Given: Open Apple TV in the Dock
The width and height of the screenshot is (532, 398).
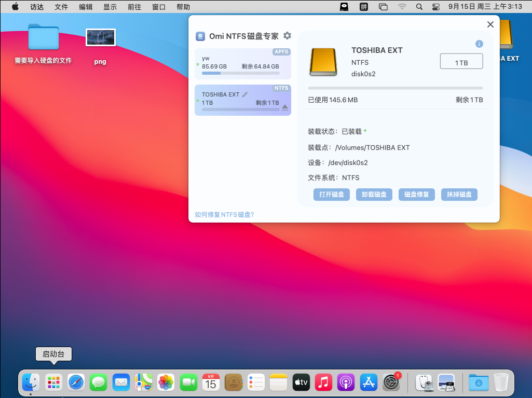Looking at the screenshot, I should 301,383.
